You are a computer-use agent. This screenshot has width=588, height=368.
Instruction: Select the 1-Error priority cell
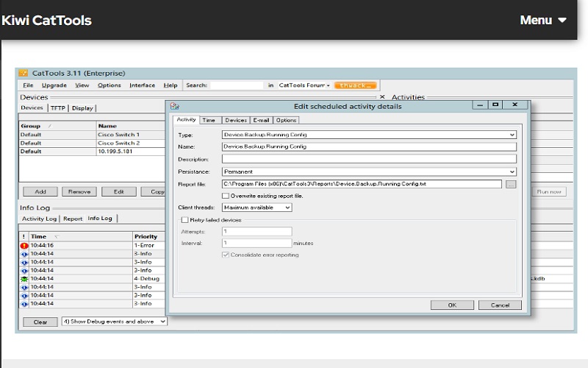(x=149, y=245)
